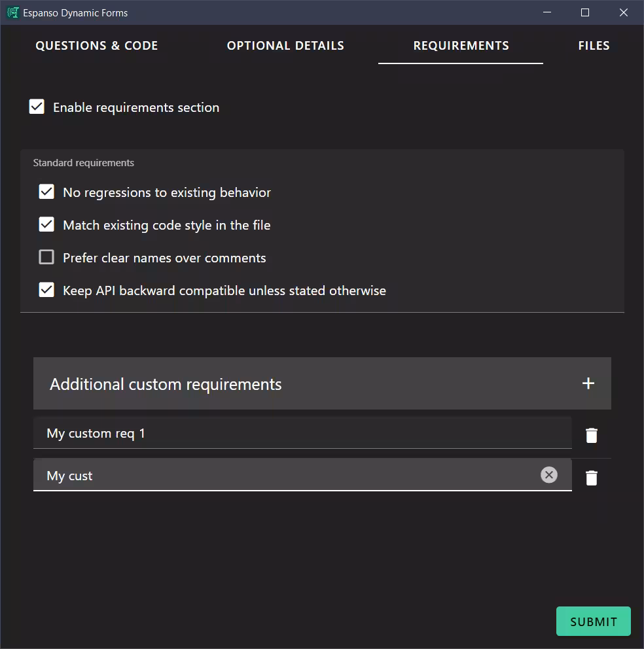Viewport: 644px width, 649px height.
Task: Delete the "My cust" row with its trash icon
Action: pos(591,478)
